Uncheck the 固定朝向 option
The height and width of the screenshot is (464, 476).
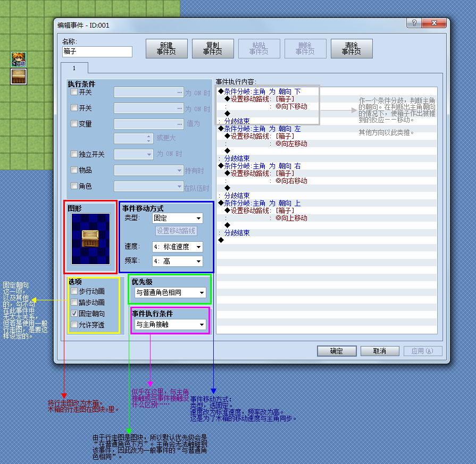[x=74, y=314]
